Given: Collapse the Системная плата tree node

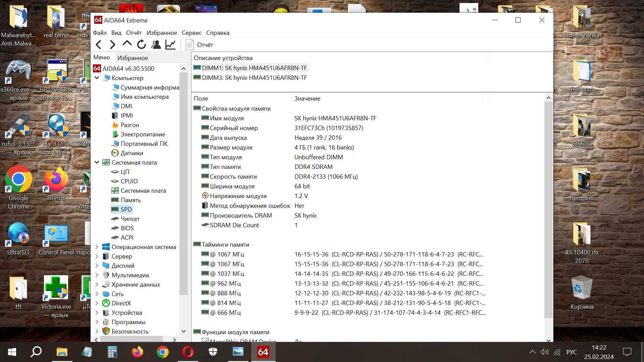Looking at the screenshot, I should click(x=97, y=162).
